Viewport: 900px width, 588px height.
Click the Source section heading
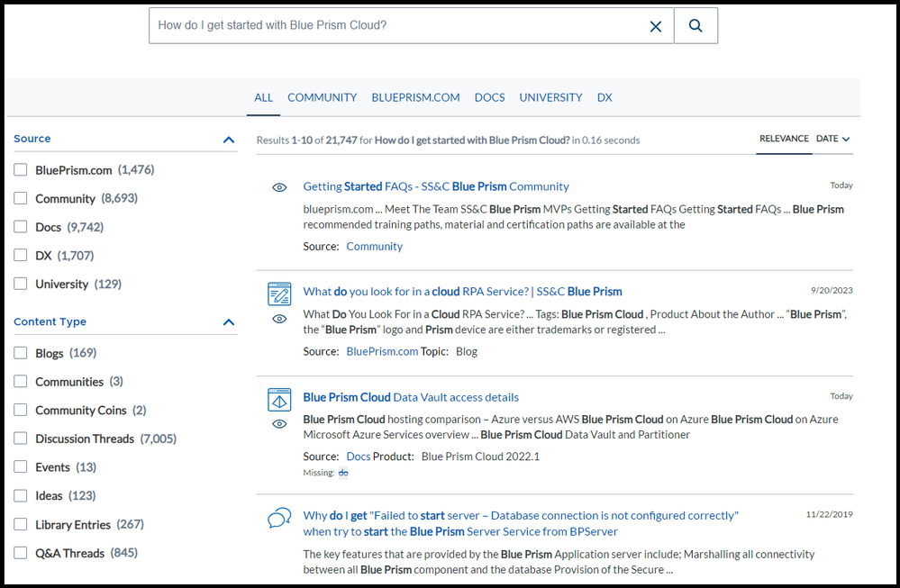32,139
